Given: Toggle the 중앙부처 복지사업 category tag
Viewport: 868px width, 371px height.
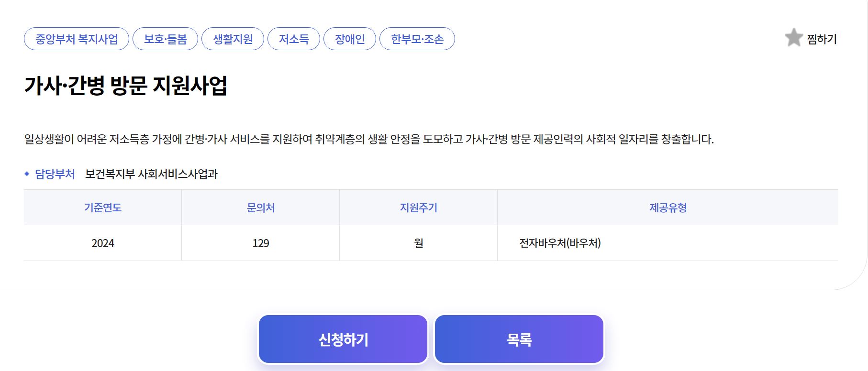Looking at the screenshot, I should coord(77,39).
